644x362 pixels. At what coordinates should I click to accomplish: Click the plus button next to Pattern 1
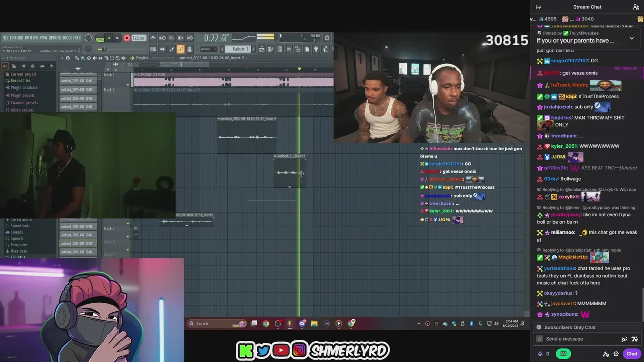tap(253, 49)
